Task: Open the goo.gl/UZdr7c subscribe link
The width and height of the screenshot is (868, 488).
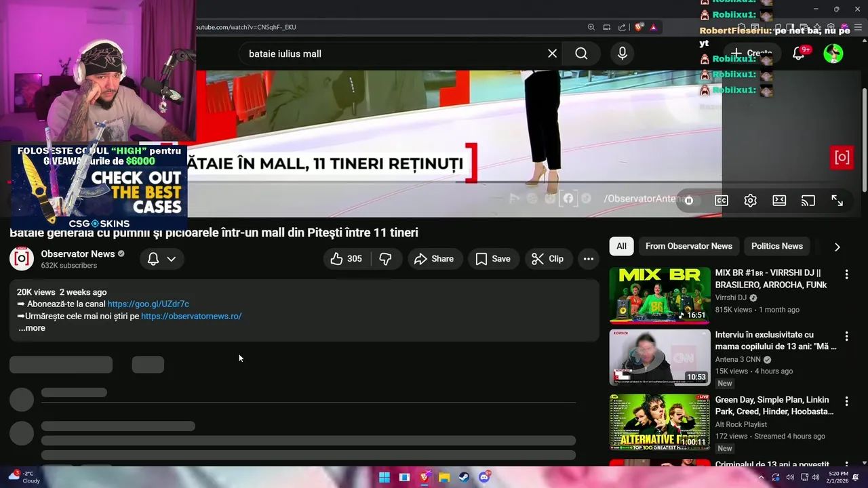Action: point(148,304)
